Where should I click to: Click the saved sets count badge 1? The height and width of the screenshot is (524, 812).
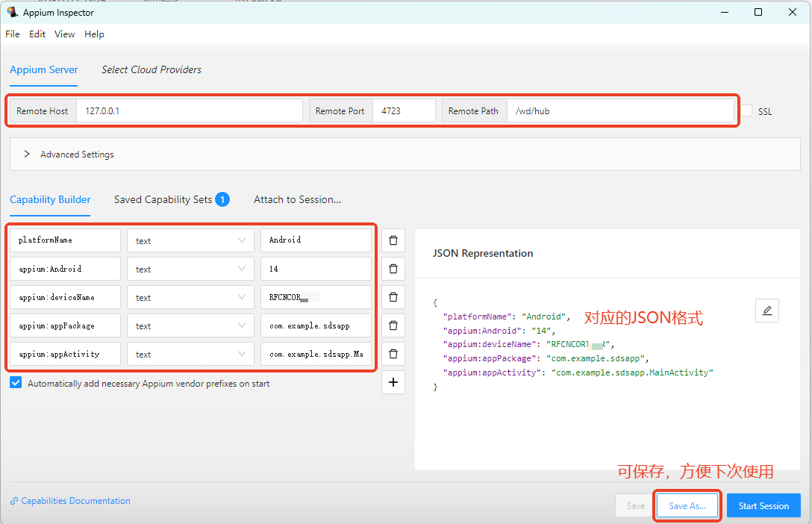pyautogui.click(x=222, y=199)
